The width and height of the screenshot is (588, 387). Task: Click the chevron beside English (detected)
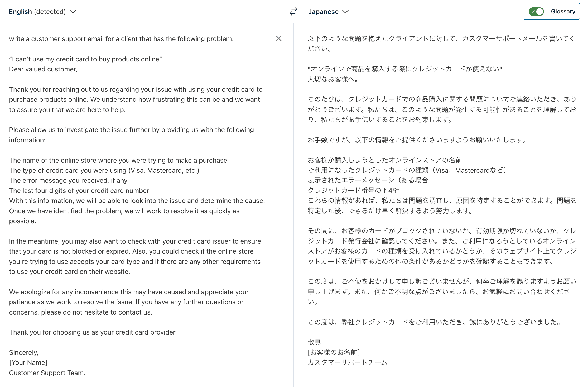(73, 12)
